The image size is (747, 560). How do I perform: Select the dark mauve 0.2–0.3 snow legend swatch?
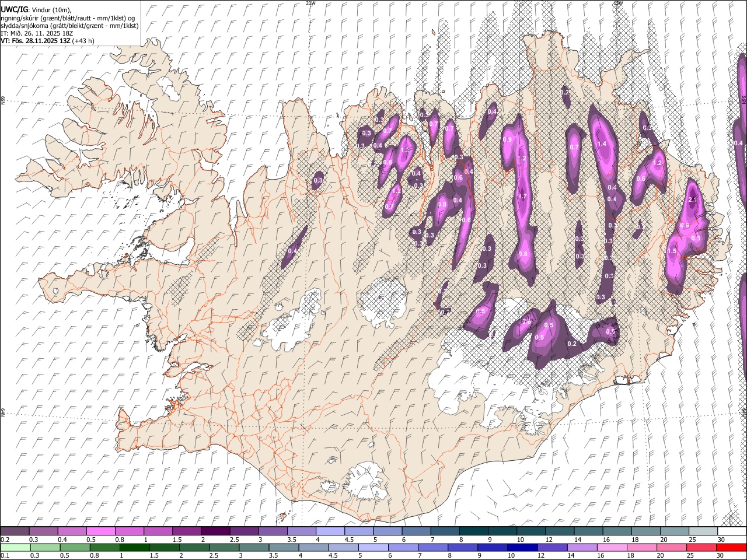pyautogui.click(x=15, y=531)
